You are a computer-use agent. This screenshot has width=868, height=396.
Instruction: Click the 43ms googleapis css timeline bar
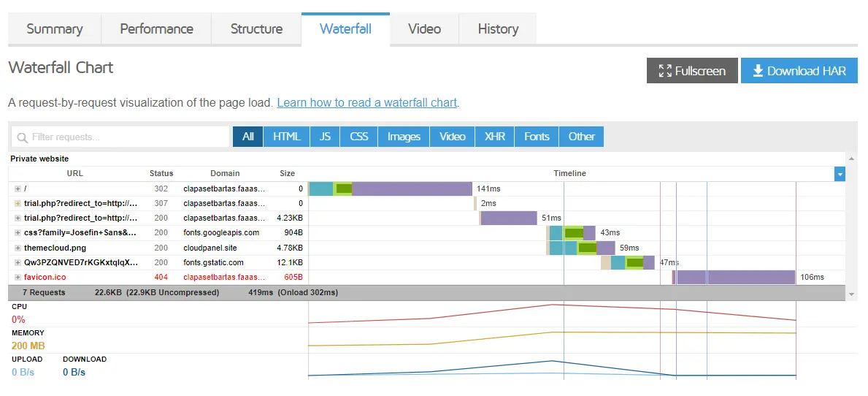point(571,232)
